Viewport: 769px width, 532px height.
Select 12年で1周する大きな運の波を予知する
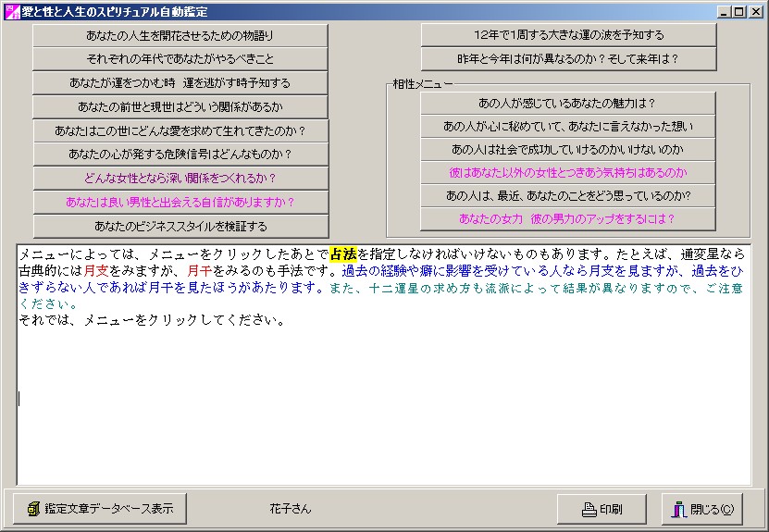569,35
